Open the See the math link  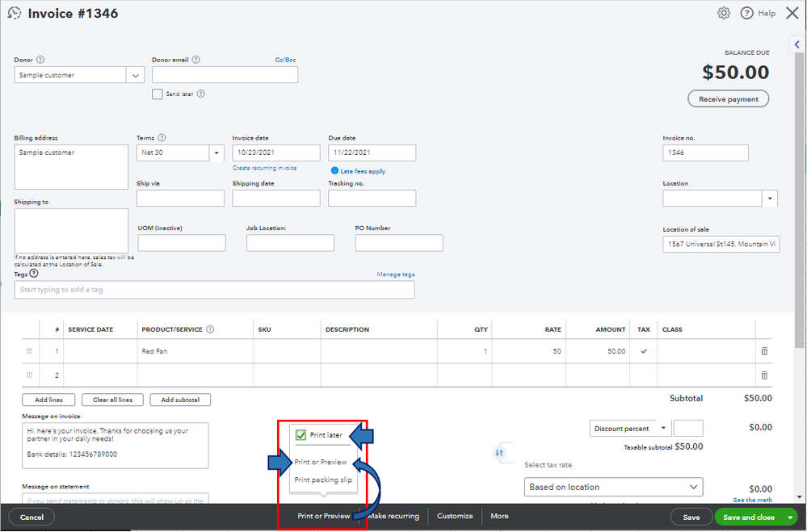pos(752,500)
